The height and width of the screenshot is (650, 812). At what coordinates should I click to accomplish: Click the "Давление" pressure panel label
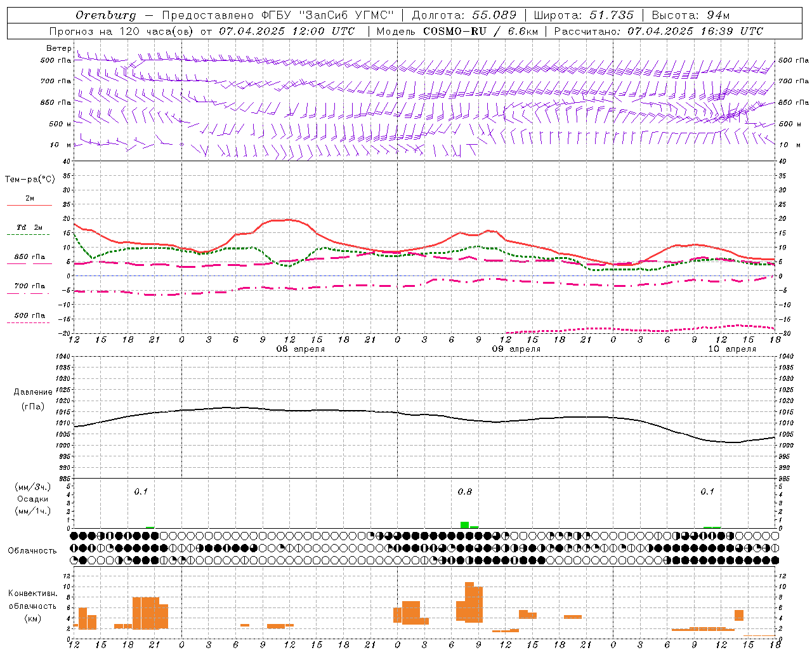pyautogui.click(x=33, y=392)
